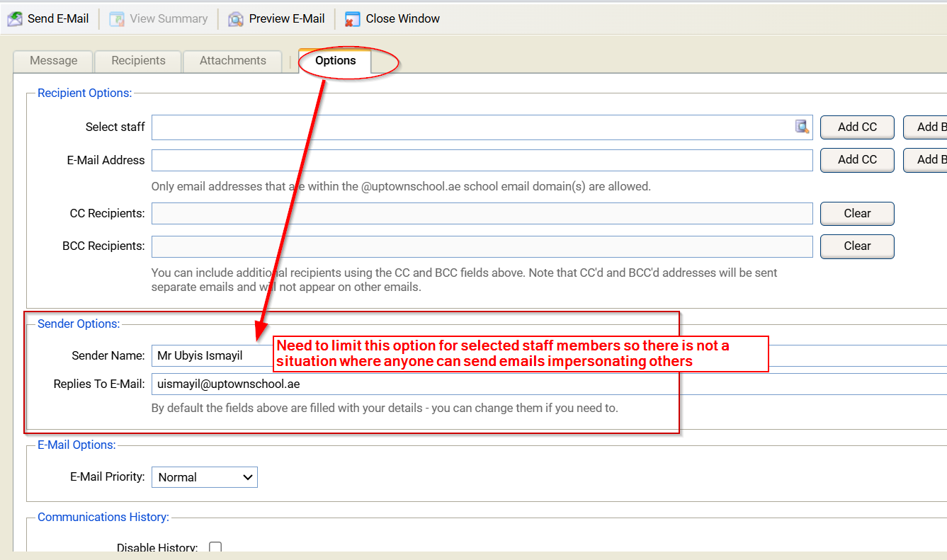
Task: Clear the CC Recipients list
Action: 857,213
